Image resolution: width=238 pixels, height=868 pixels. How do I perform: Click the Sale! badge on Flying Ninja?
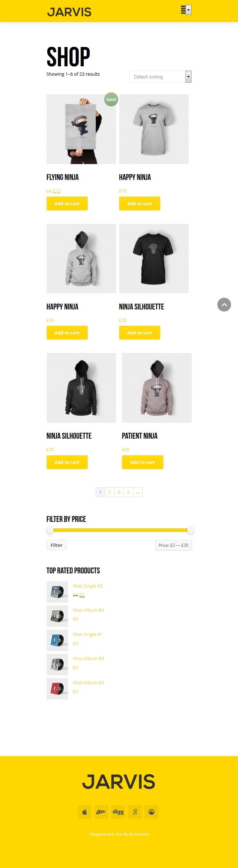(111, 99)
